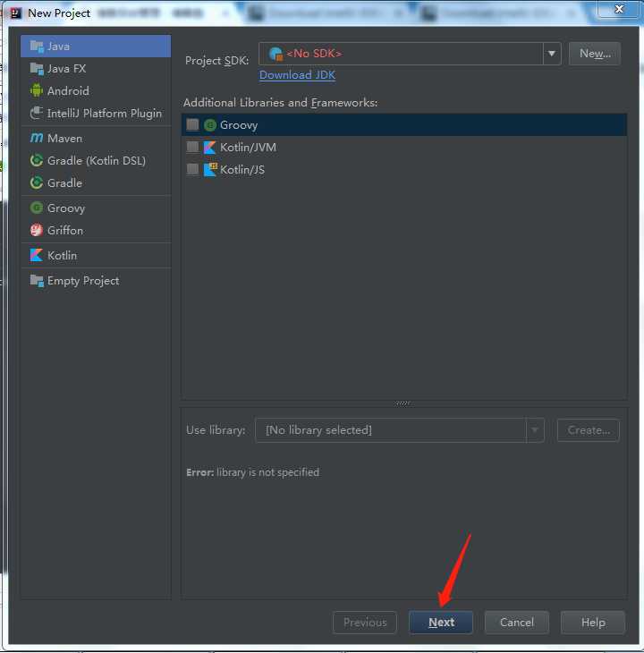
Task: Click the IntelliJ icon in title bar
Action: click(x=16, y=13)
